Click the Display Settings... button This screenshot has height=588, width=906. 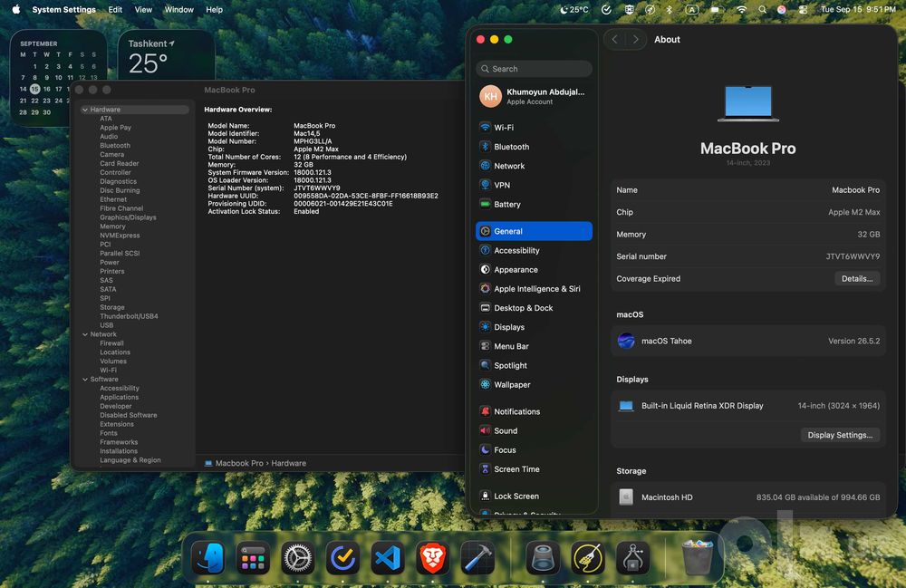[840, 435]
